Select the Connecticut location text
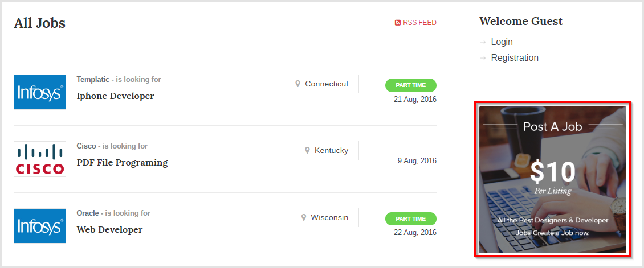The image size is (644, 268). [327, 84]
